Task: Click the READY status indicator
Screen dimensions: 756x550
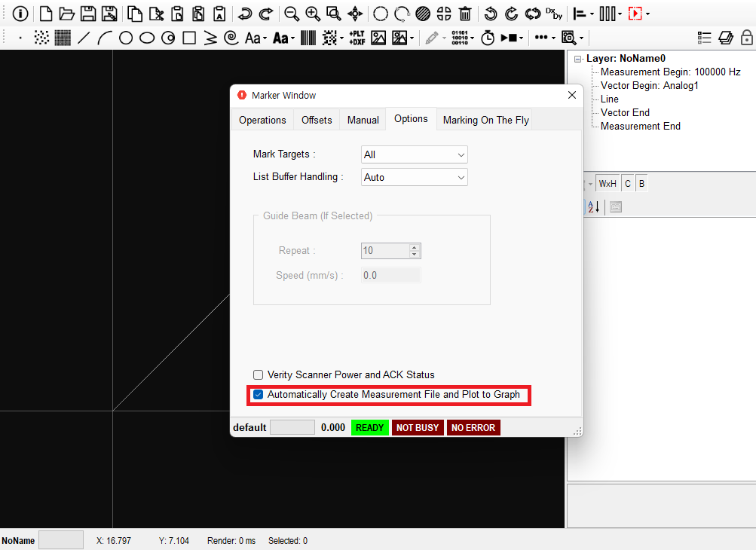Action: (370, 427)
